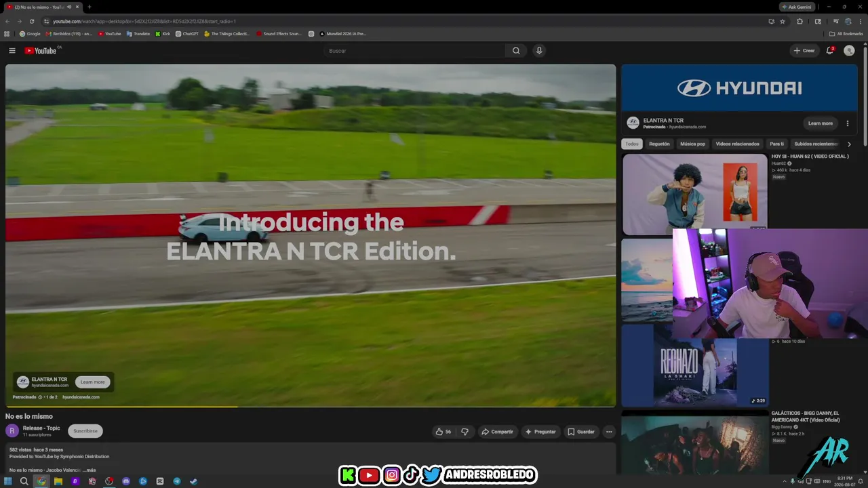
Task: Subscribe with the Suscribirse button
Action: [85, 431]
